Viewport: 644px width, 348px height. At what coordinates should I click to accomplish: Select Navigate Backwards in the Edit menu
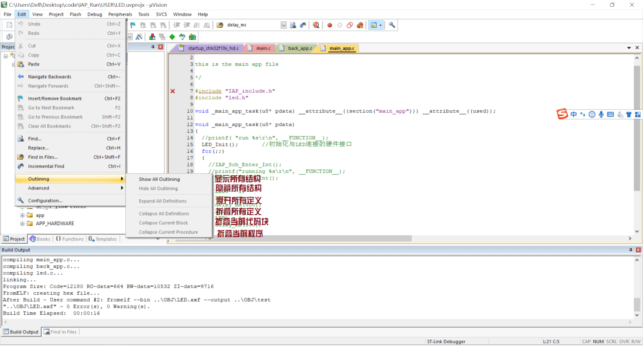[x=70, y=77]
